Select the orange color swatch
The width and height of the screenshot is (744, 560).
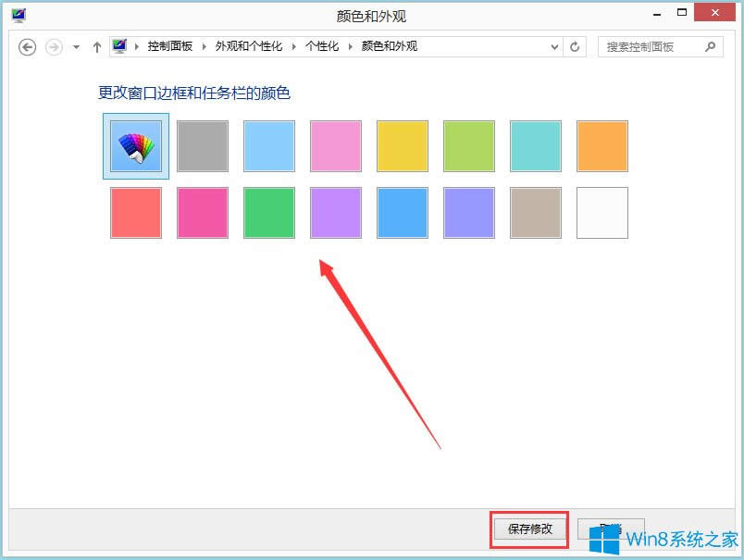(x=601, y=145)
